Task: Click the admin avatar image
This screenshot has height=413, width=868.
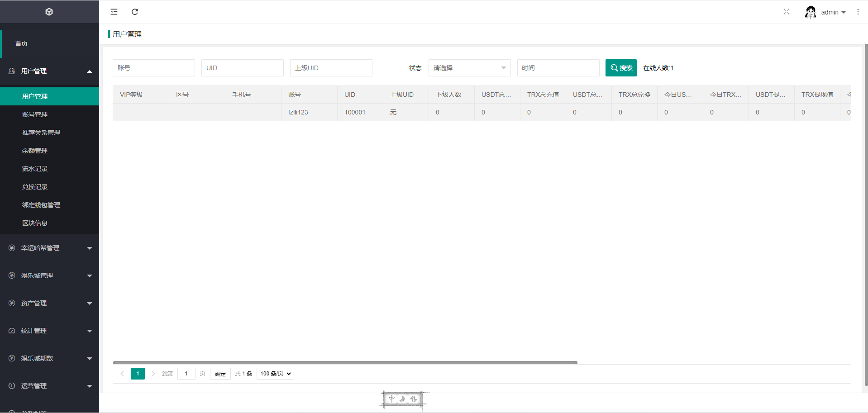Action: click(810, 12)
